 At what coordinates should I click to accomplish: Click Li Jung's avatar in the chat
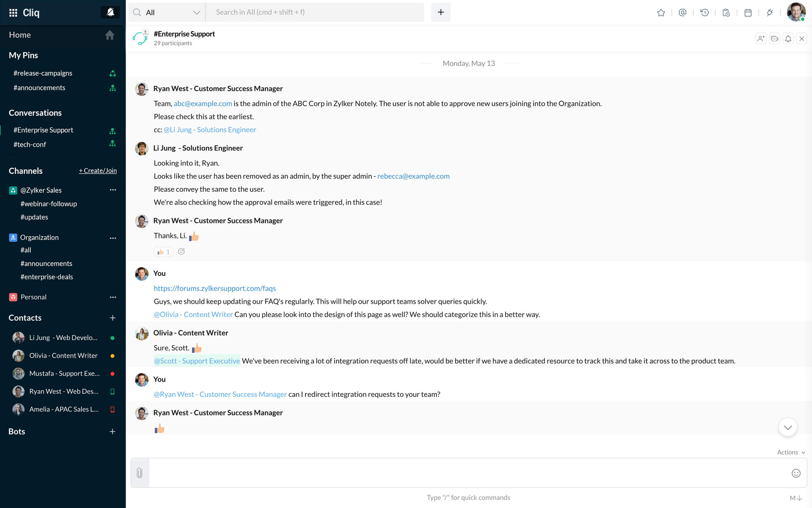pos(141,149)
